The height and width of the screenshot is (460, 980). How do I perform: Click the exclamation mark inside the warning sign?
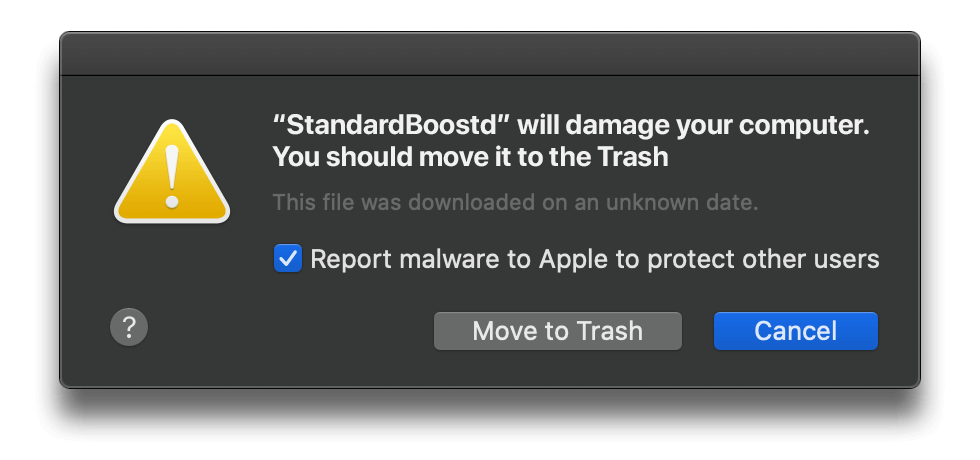click(x=172, y=176)
